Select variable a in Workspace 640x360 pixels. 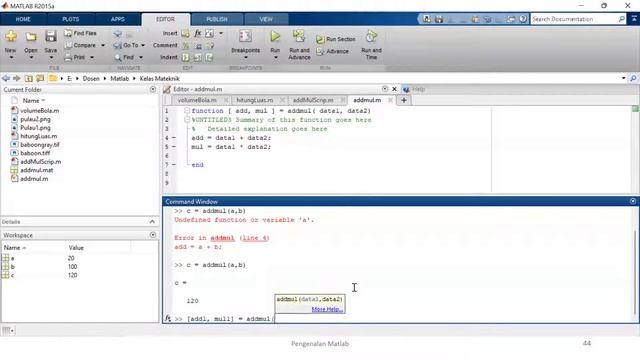pos(12,258)
